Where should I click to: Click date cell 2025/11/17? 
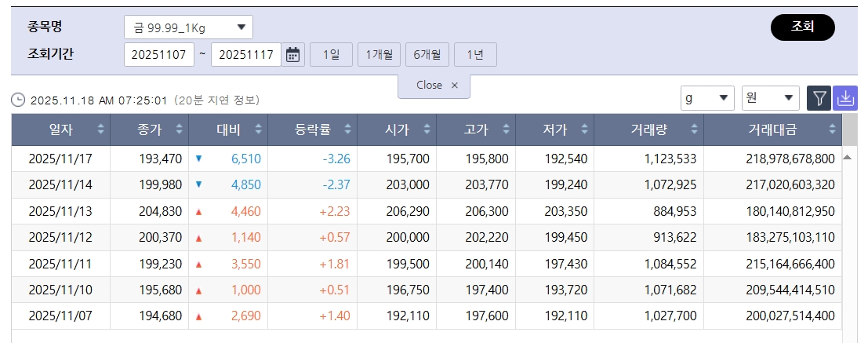pyautogui.click(x=60, y=159)
